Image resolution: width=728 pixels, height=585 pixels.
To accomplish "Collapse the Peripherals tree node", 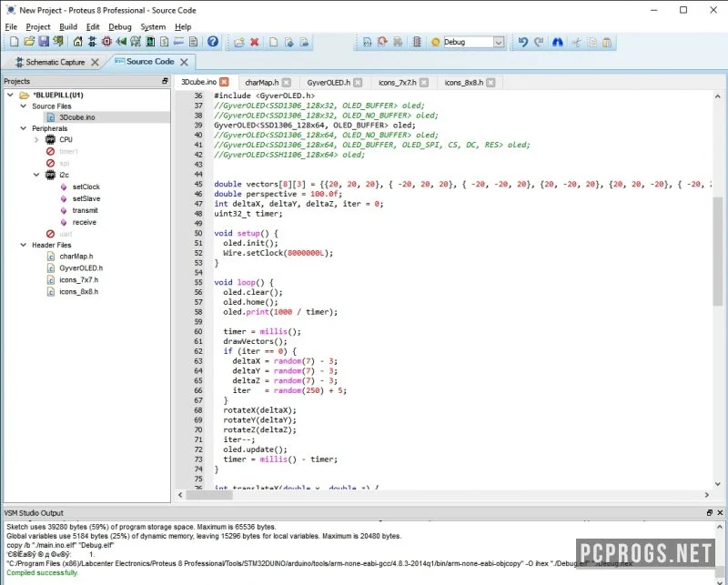I will pyautogui.click(x=24, y=128).
